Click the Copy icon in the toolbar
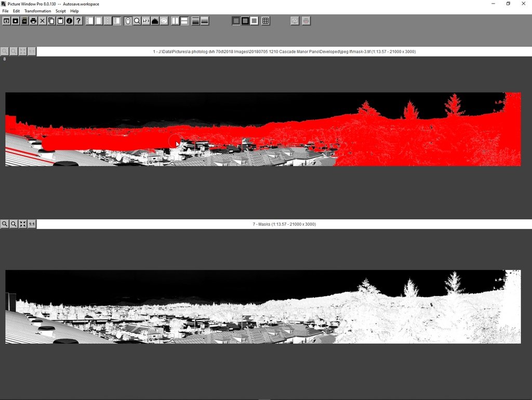This screenshot has height=400, width=532. coord(51,21)
